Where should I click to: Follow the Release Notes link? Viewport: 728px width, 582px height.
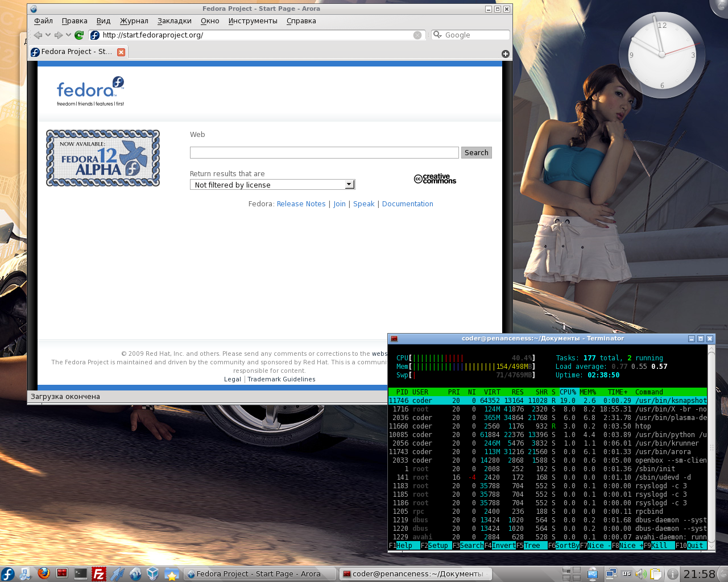point(301,204)
